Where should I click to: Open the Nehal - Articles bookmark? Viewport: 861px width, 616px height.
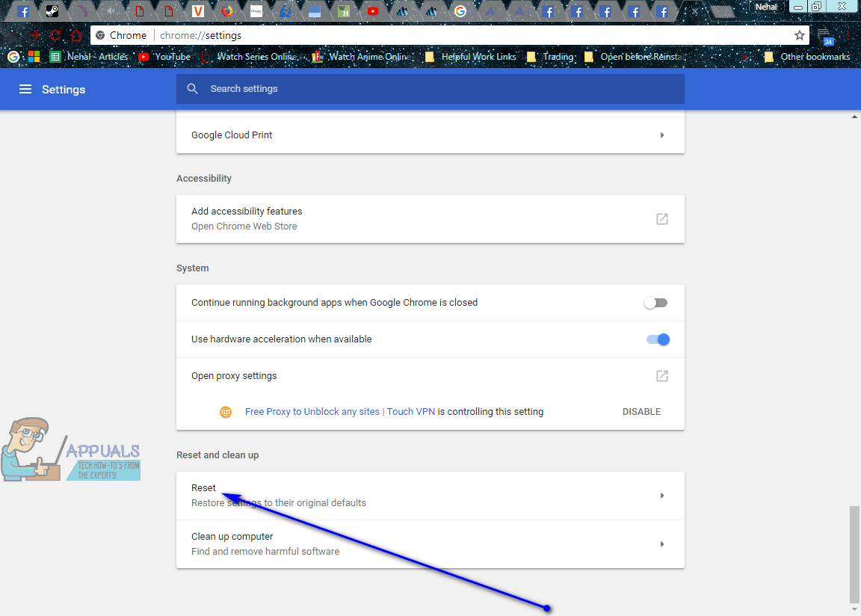coord(89,57)
